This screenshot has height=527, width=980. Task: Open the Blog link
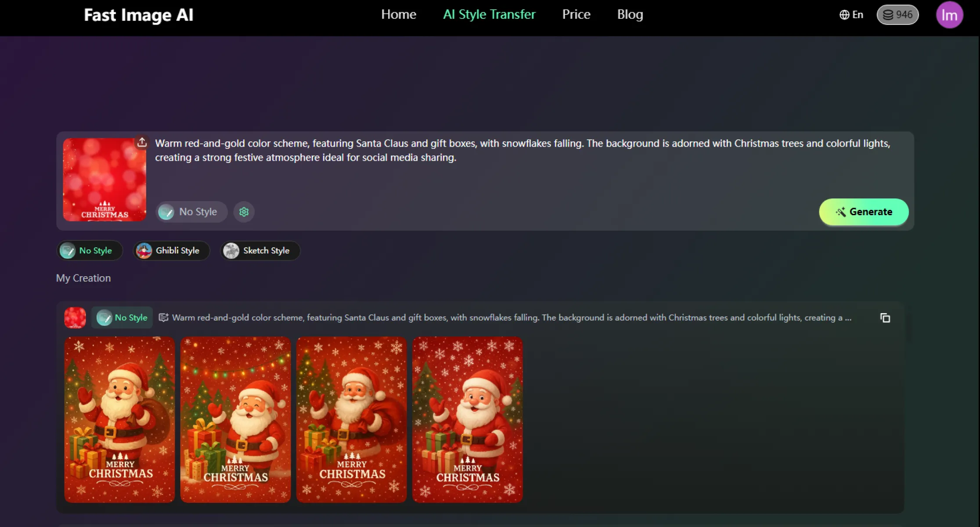tap(630, 14)
